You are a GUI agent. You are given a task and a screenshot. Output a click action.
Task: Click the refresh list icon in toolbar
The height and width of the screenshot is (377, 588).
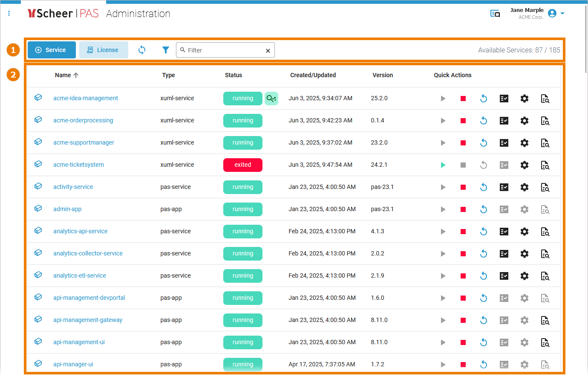click(x=142, y=50)
